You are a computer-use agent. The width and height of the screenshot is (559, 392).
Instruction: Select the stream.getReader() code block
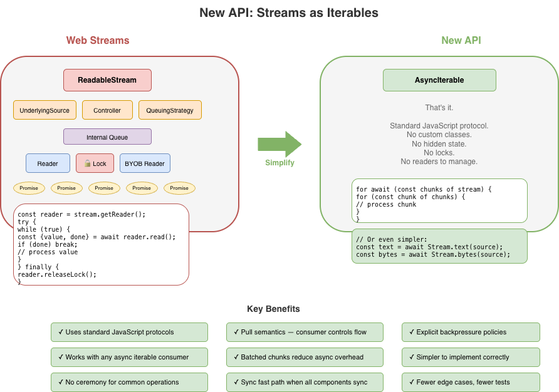(101, 244)
